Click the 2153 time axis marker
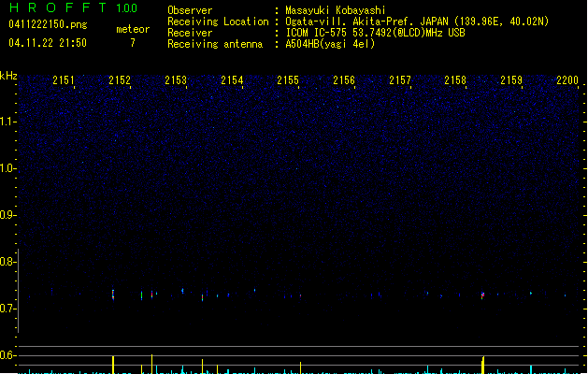 pyautogui.click(x=176, y=80)
